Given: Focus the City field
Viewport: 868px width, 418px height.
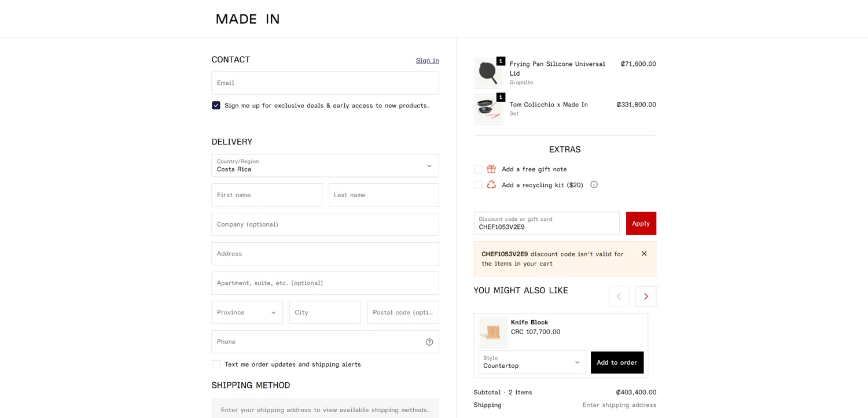Looking at the screenshot, I should (325, 312).
